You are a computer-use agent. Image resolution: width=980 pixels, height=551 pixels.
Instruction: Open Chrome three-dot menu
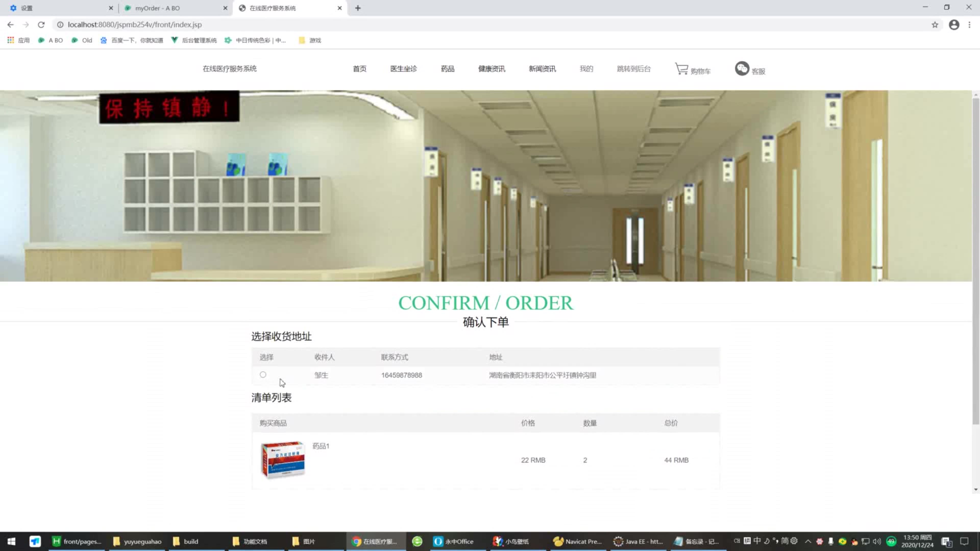click(969, 25)
